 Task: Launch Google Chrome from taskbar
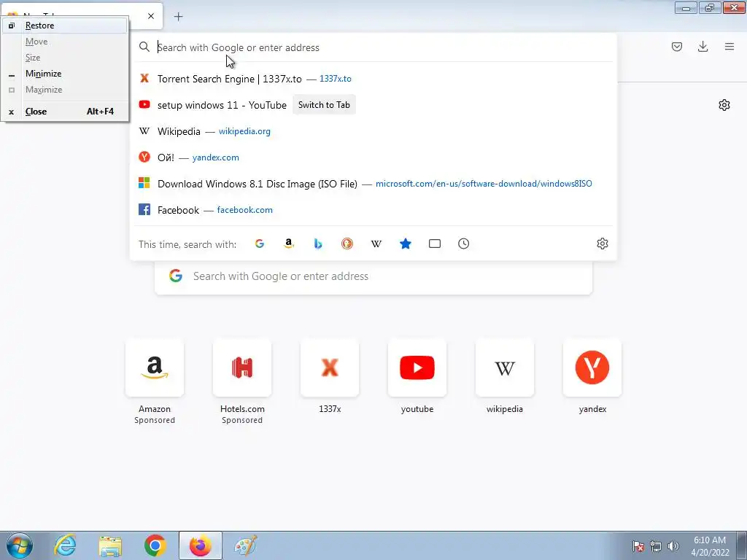(x=155, y=545)
